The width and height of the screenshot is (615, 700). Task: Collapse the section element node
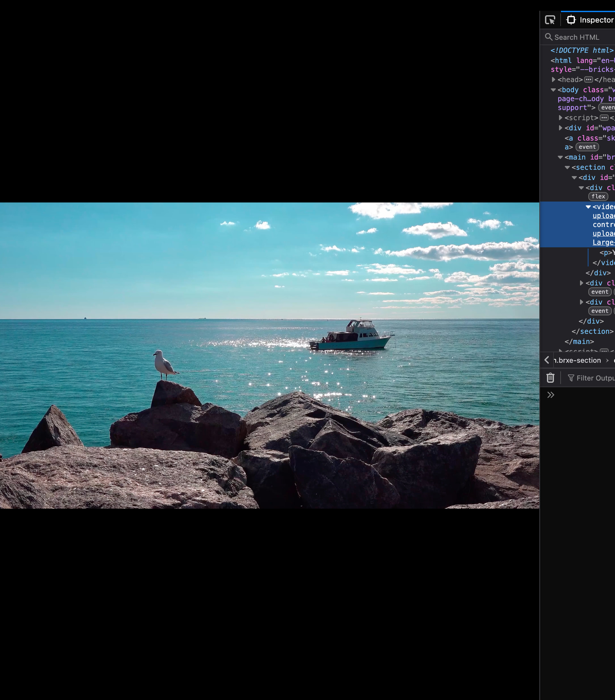[567, 167]
